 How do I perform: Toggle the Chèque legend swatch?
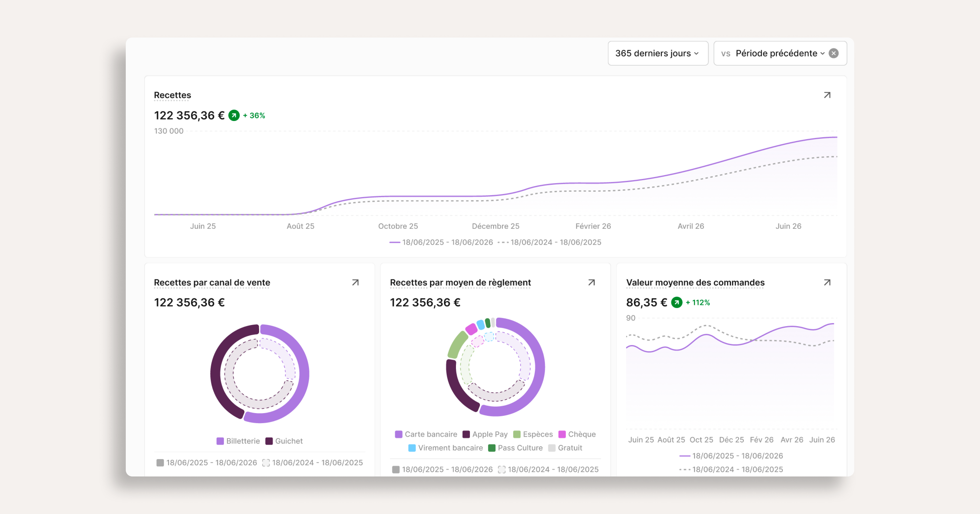point(562,434)
